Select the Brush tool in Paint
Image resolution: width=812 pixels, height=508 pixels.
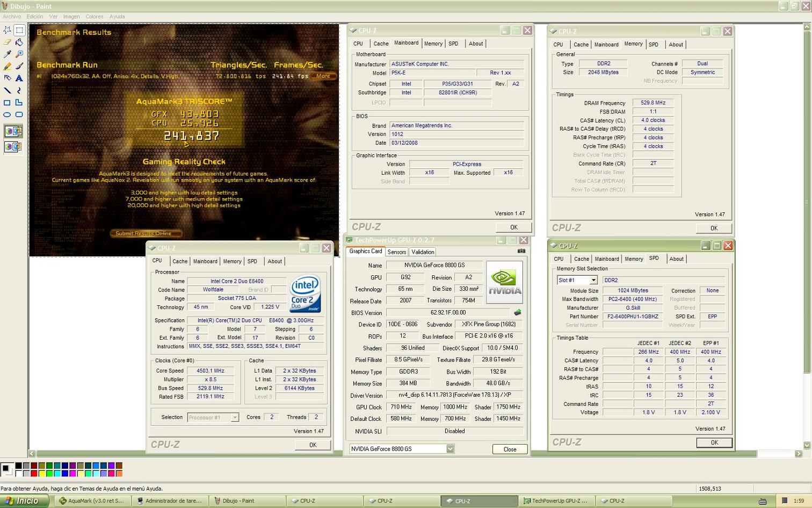pyautogui.click(x=19, y=66)
